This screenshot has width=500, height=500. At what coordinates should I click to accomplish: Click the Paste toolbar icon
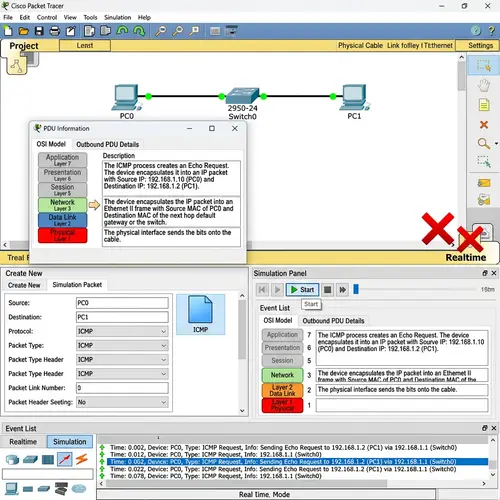pos(105,31)
